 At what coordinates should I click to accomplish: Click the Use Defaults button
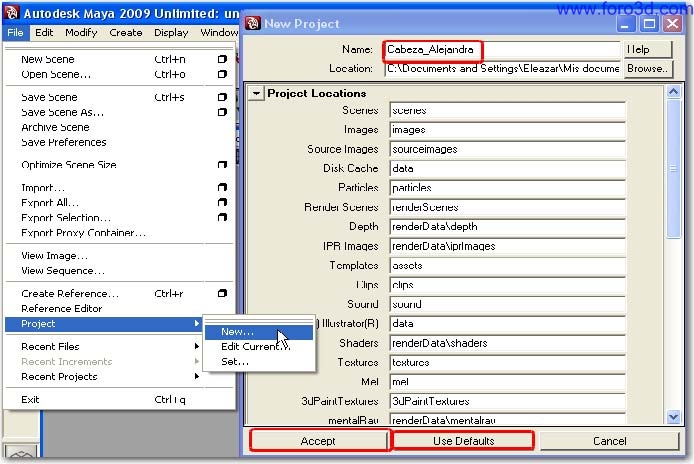click(463, 441)
